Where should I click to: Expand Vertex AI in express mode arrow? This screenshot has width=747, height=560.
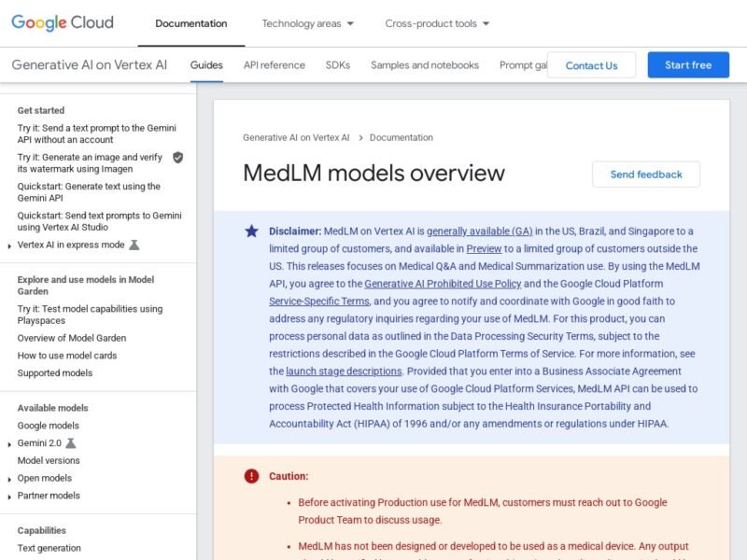click(x=9, y=245)
